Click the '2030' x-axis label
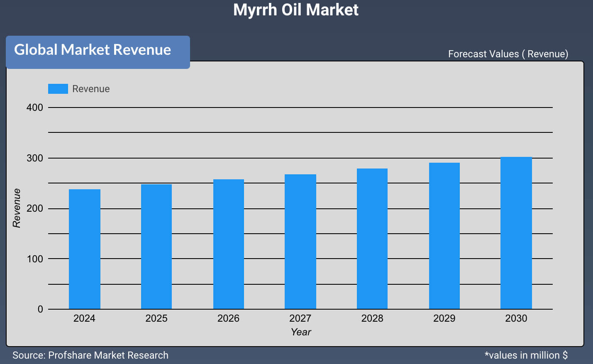The image size is (593, 364). pos(516,318)
